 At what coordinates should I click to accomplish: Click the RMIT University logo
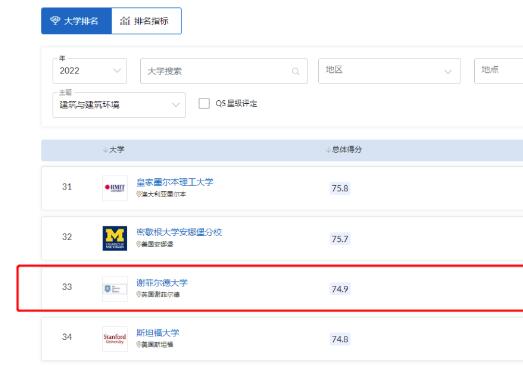[115, 188]
